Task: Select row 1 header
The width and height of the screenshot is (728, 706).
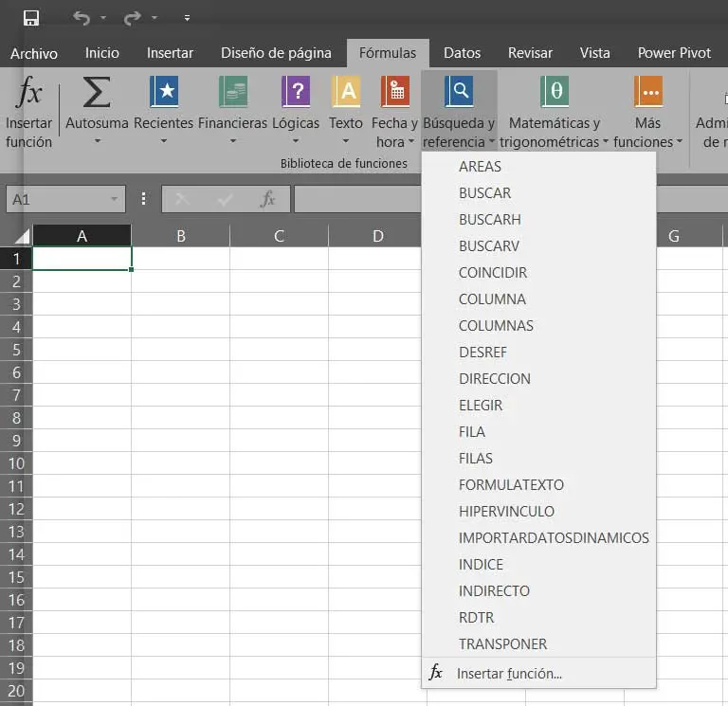Action: pos(16,259)
